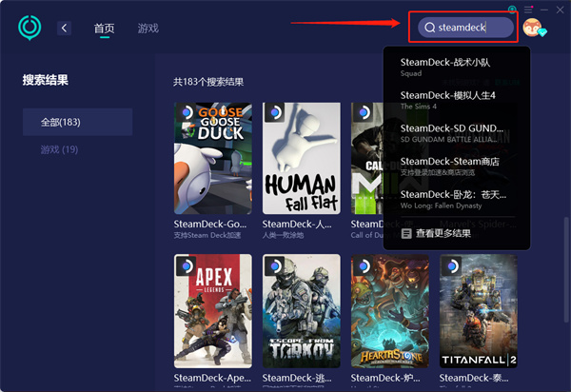
Task: Choose SteamDeck-模拟人生4 suggestion
Action: 457,100
